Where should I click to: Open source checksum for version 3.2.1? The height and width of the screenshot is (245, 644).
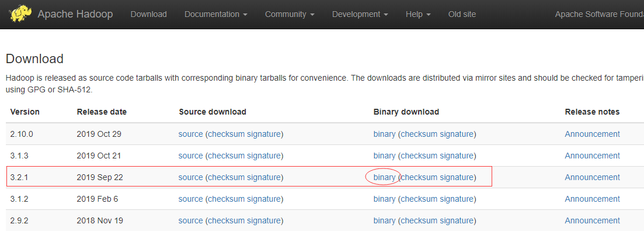[x=226, y=177]
